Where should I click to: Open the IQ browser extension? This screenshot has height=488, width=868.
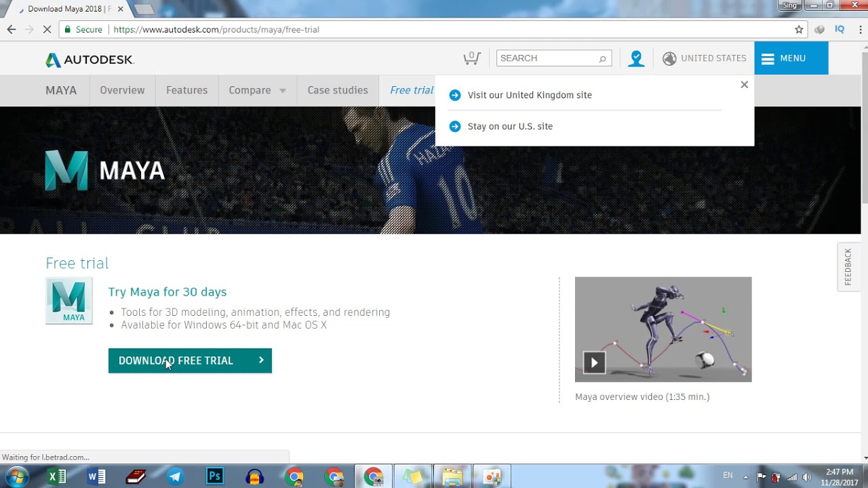840,30
